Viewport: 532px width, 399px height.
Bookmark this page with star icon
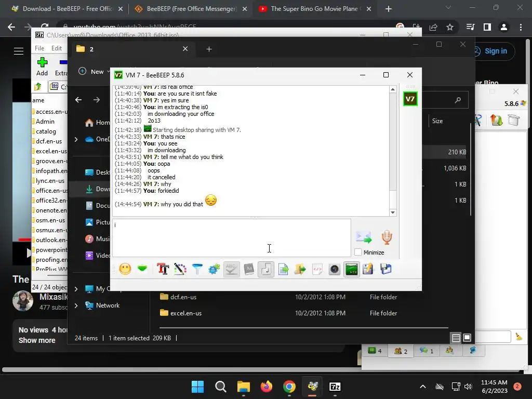click(450, 27)
